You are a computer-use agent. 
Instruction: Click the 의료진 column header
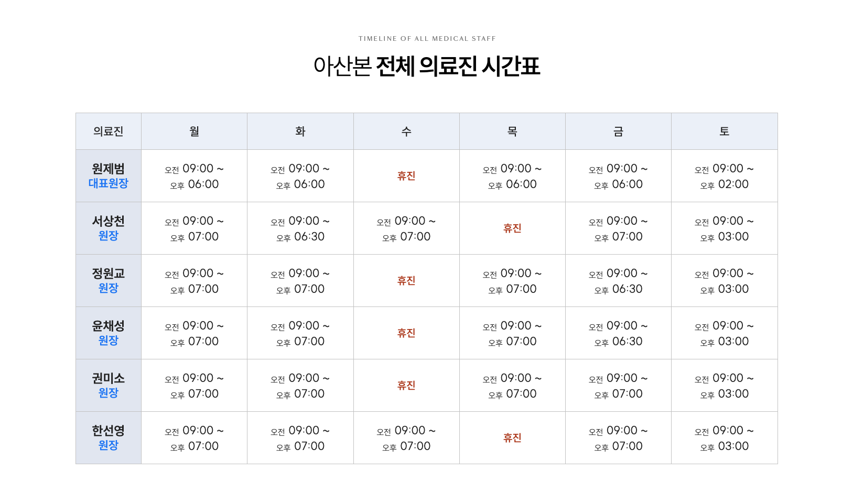109,132
